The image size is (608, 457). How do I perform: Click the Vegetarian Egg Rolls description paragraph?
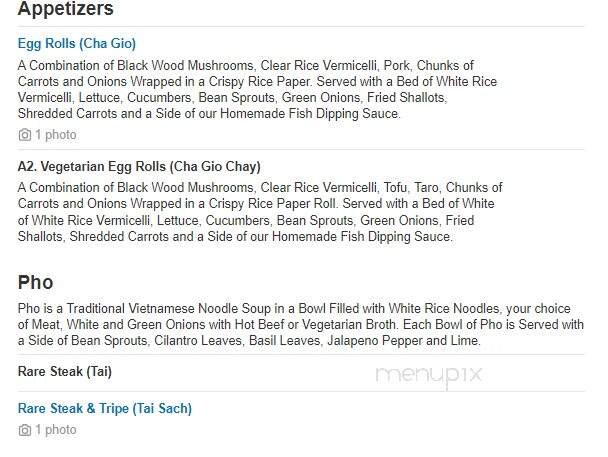point(259,212)
